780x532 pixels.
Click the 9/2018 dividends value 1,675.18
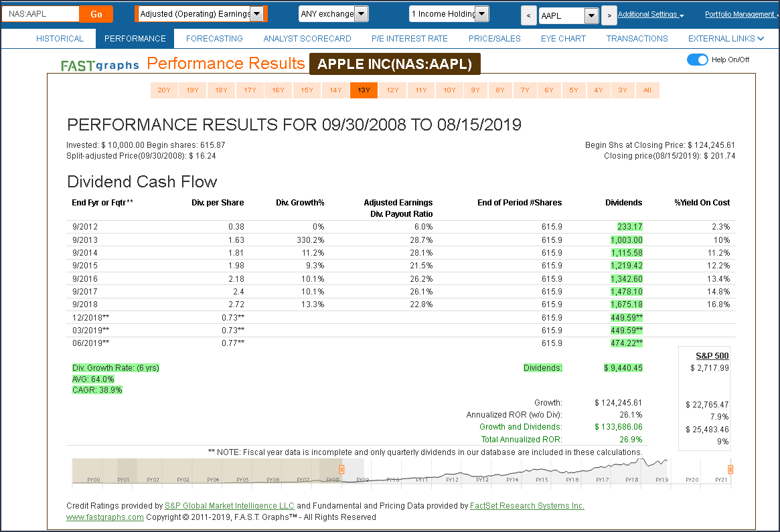[626, 304]
